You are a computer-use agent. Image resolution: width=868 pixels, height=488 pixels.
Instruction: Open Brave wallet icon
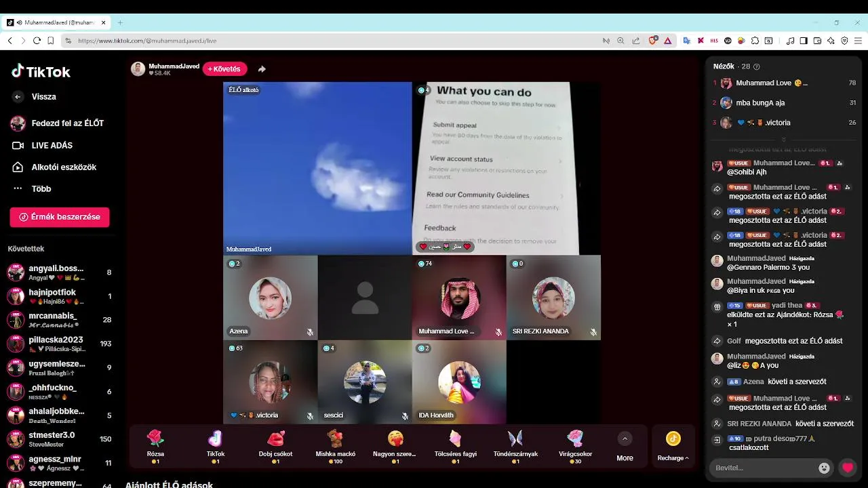pyautogui.click(x=817, y=41)
